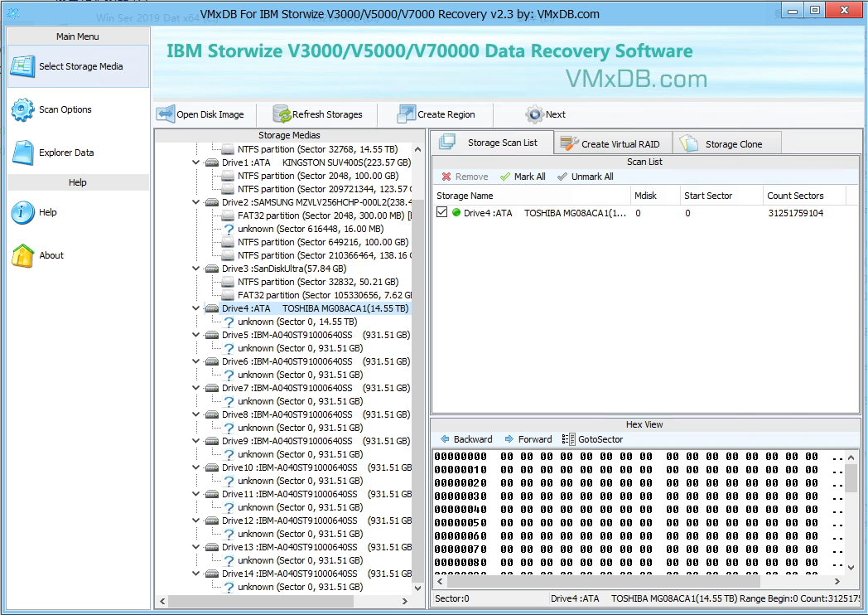The width and height of the screenshot is (868, 615).
Task: Click the Open Disk Image button label
Action: tap(210, 114)
